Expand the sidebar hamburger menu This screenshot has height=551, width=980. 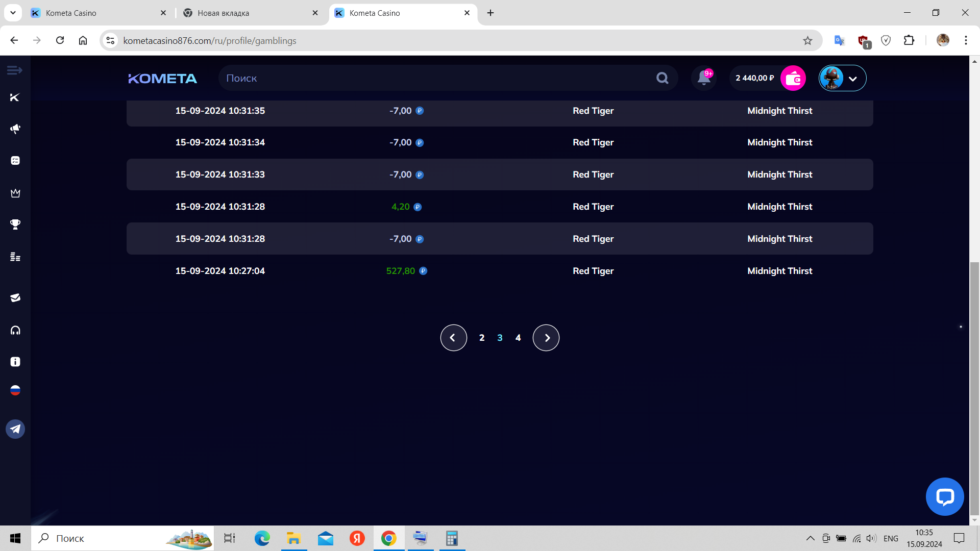point(14,70)
